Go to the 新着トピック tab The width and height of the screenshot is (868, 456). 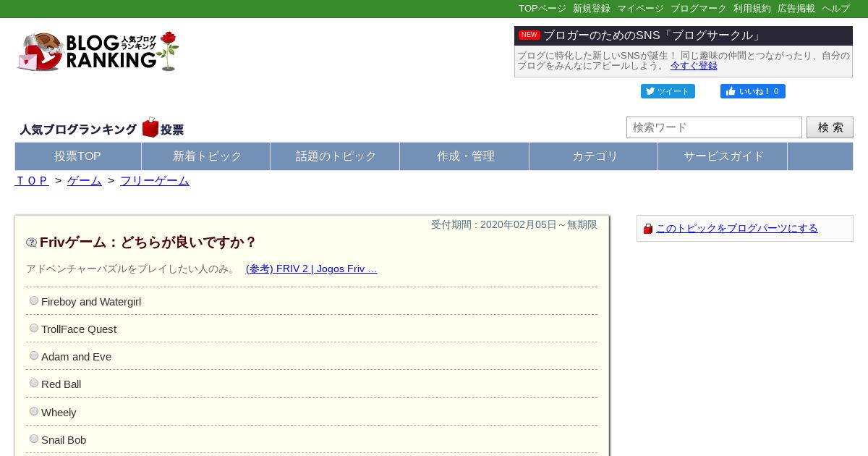[x=207, y=156]
